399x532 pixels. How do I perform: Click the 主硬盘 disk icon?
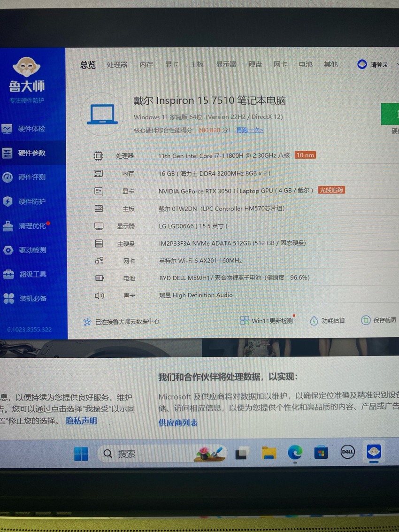click(99, 243)
